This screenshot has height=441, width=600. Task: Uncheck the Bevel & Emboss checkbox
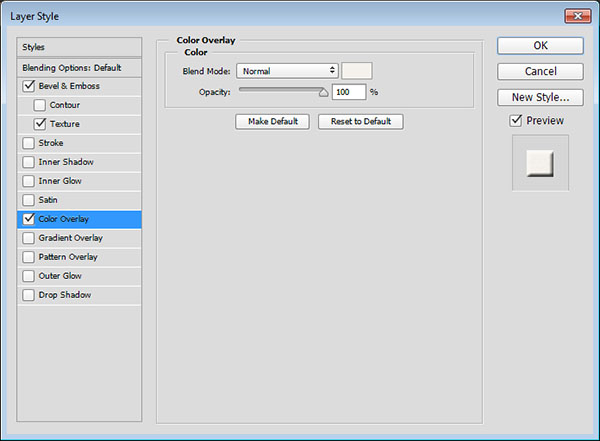click(x=28, y=86)
